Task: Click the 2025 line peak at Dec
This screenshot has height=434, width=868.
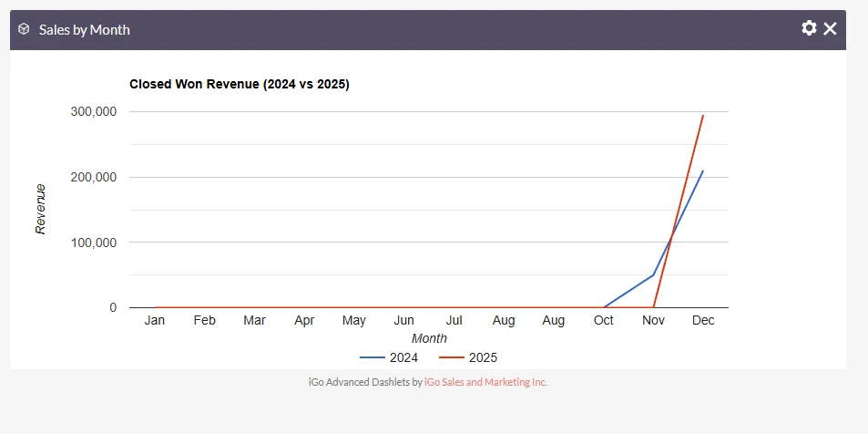Action: point(702,116)
